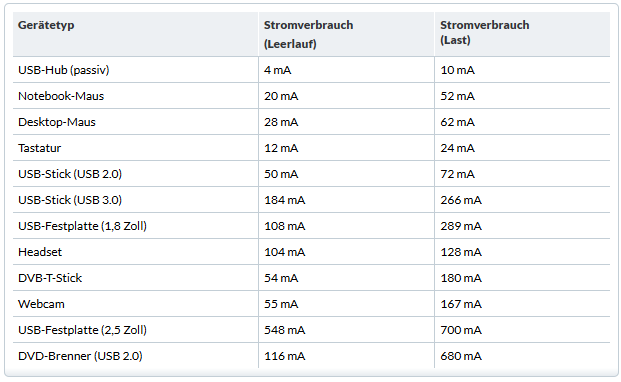This screenshot has height=382, width=621.
Task: Click the USB-Stick (USB 3.0) cell
Action: click(70, 200)
